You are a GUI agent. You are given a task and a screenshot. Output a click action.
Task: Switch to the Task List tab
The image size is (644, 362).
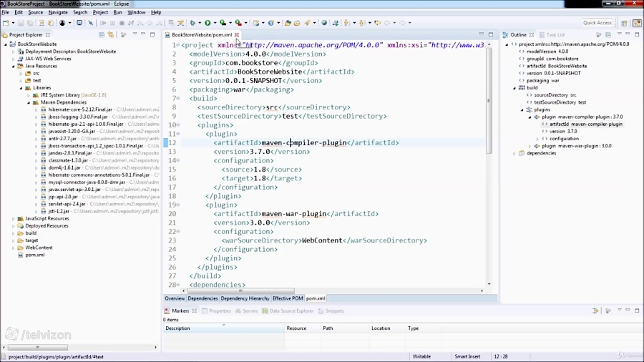point(552,35)
